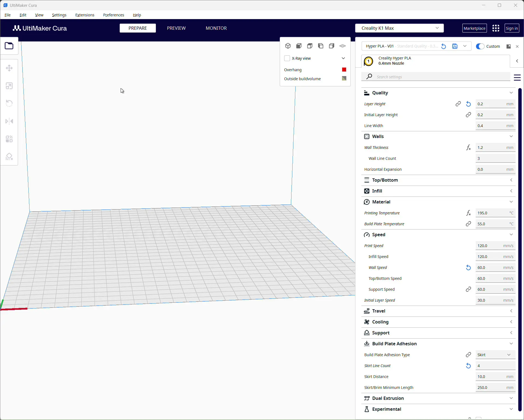Open the Per Model Settings tool
The image size is (524, 420).
coord(9,139)
